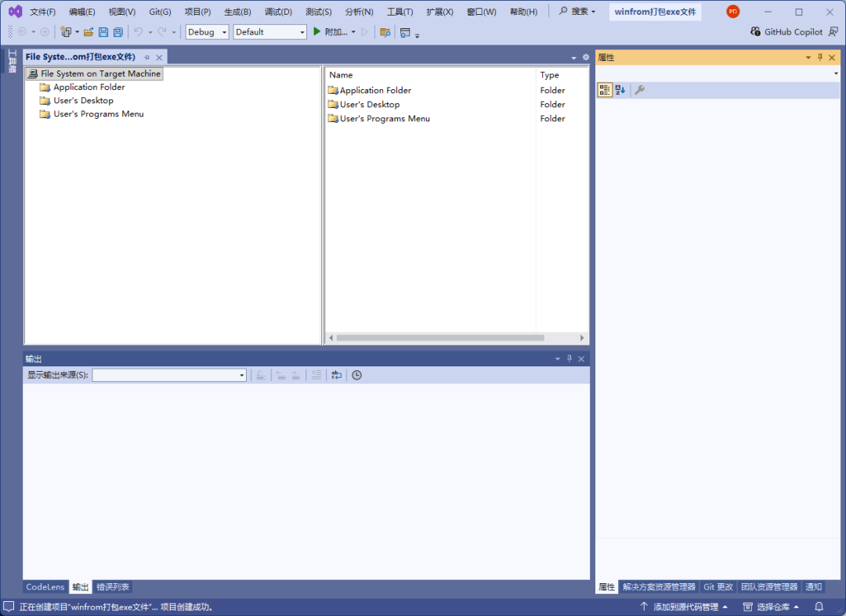
Task: Click the open file folder toolbar icon
Action: coord(89,32)
